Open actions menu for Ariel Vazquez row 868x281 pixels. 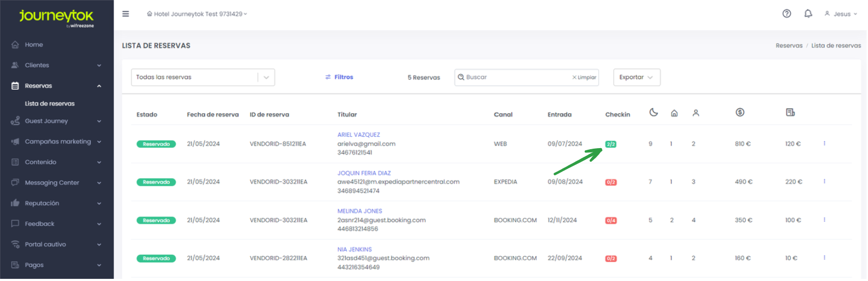tap(824, 144)
